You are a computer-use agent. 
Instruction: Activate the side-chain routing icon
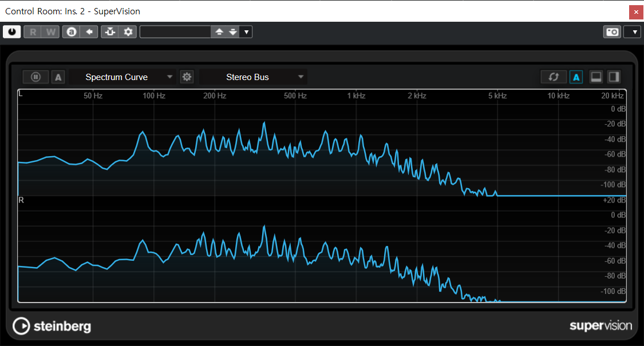pyautogui.click(x=110, y=32)
